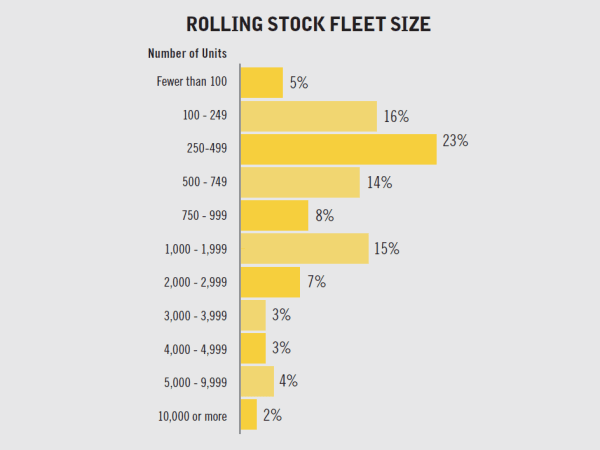Click the 2% value label

pos(272,415)
